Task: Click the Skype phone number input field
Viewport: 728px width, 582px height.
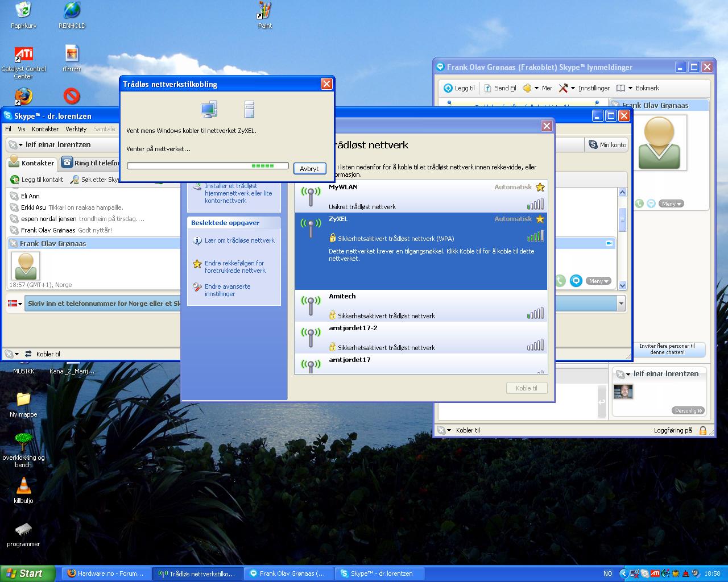Action: tap(102, 304)
